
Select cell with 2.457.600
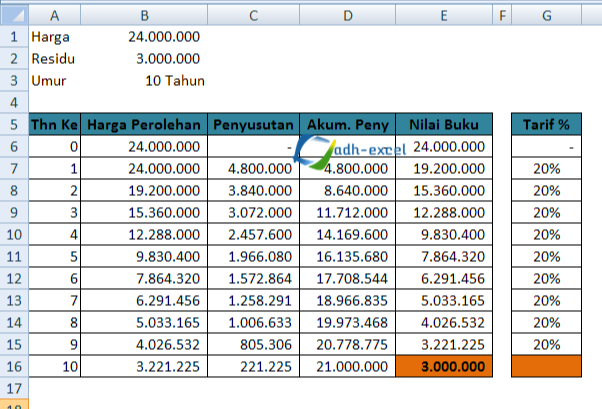(253, 234)
